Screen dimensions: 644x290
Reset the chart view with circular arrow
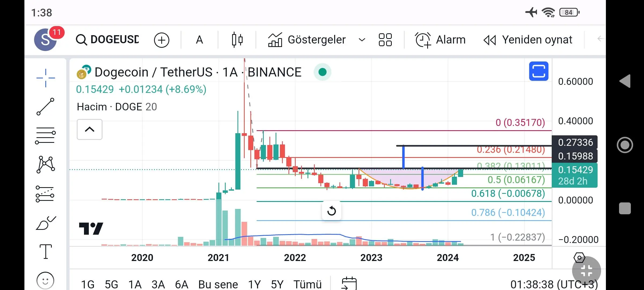pyautogui.click(x=332, y=211)
